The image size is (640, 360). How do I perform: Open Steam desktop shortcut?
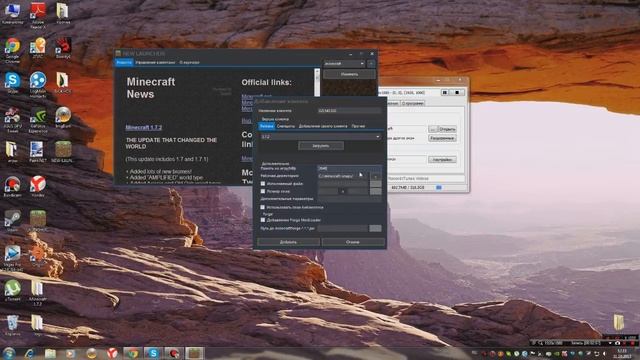click(12, 221)
